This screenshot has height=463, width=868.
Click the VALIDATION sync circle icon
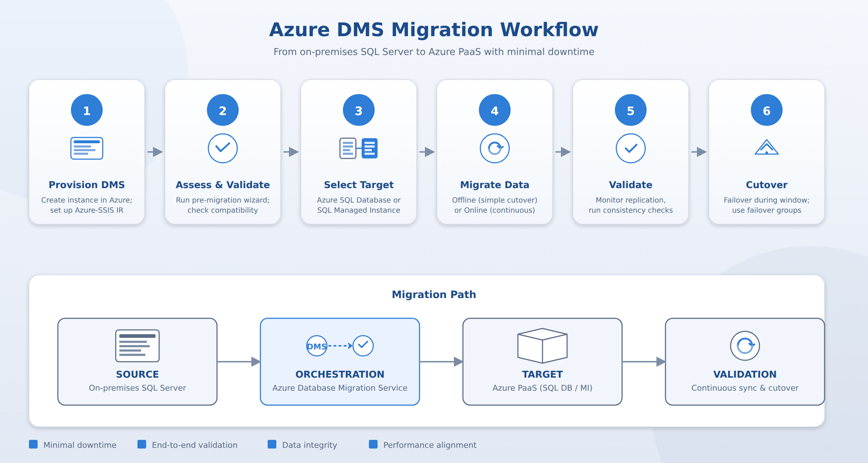tap(745, 346)
